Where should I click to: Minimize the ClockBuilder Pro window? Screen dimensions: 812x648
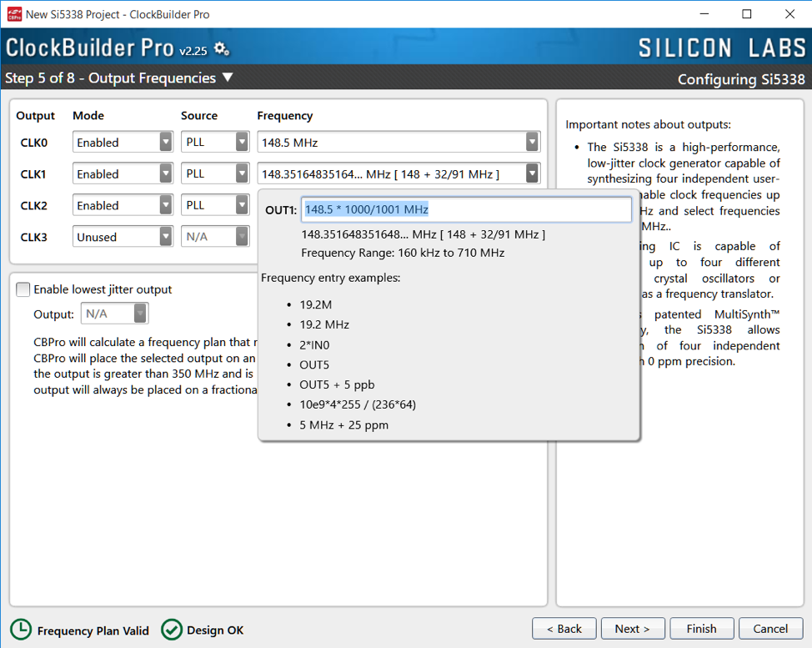pyautogui.click(x=704, y=14)
